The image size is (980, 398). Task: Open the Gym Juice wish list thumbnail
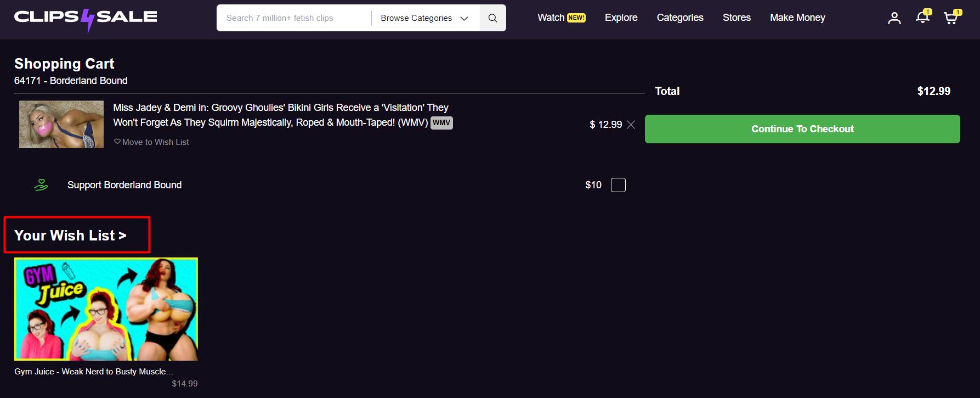106,309
